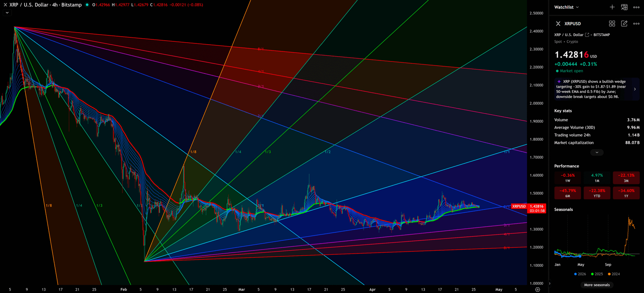Open the Watchlist dropdown
This screenshot has width=644, height=293.
point(566,7)
